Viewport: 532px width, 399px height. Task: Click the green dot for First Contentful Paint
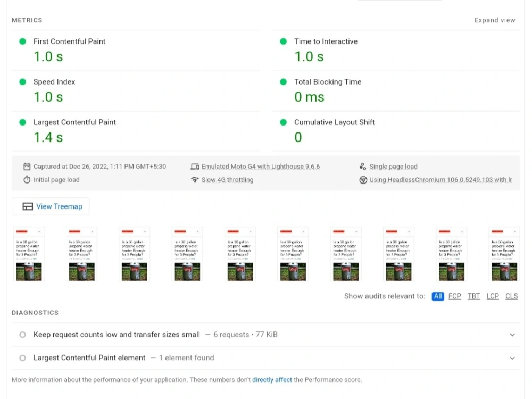tap(23, 41)
